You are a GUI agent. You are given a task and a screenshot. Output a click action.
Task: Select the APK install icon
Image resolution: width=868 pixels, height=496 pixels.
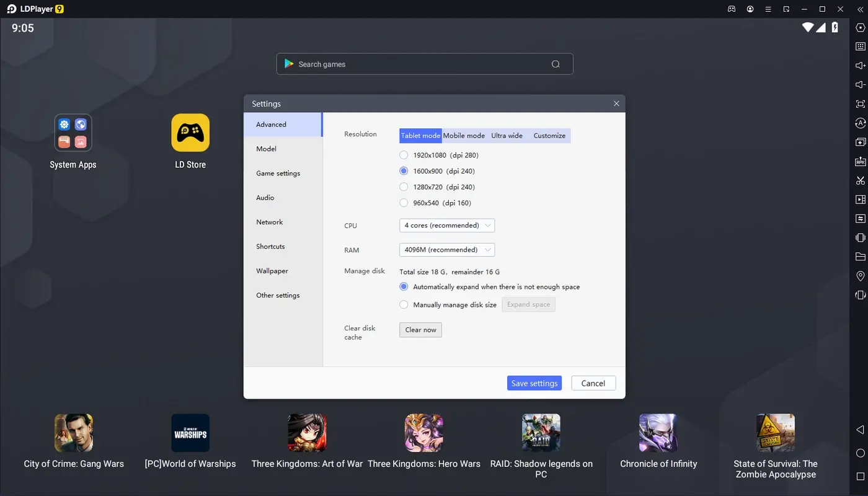860,161
